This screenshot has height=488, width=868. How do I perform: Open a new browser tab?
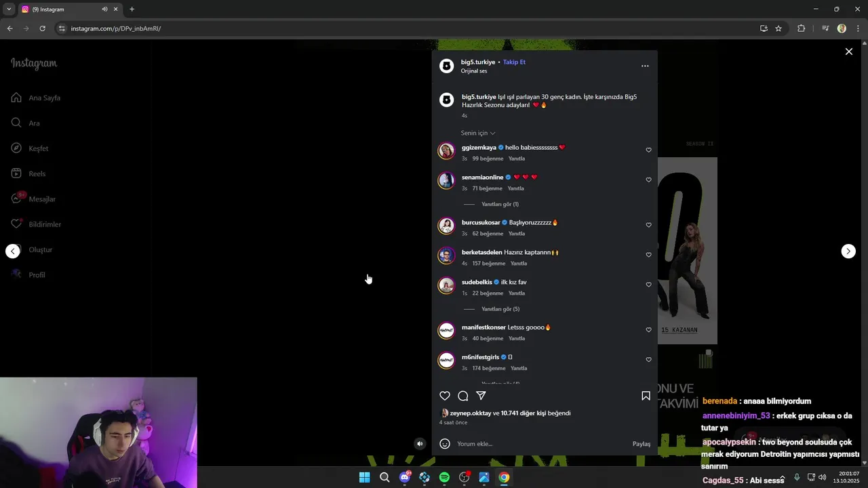132,9
